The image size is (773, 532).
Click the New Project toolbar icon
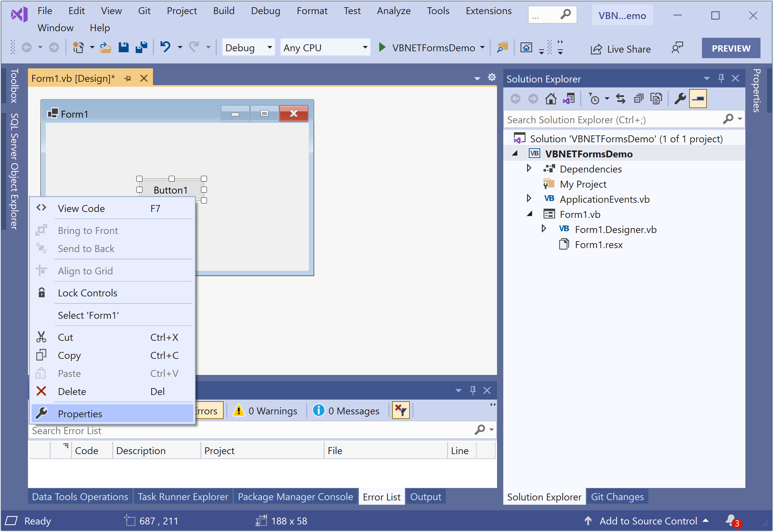[78, 48]
